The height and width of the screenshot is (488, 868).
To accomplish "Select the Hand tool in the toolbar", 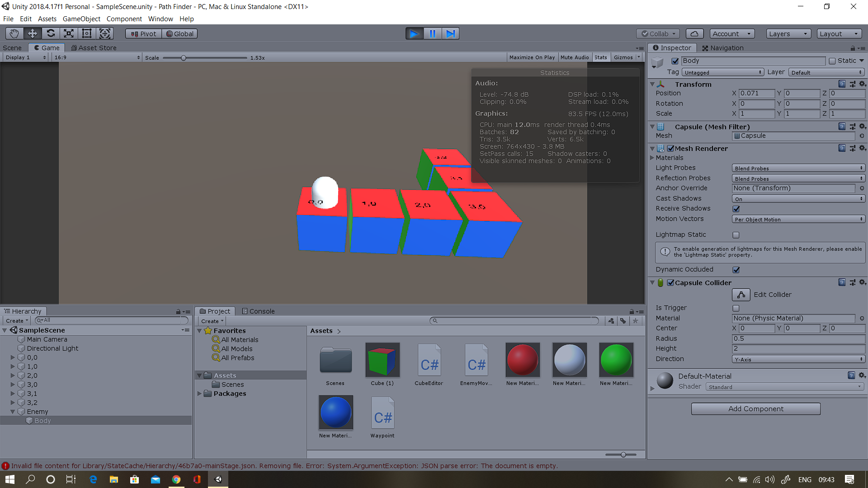I will pos(14,33).
